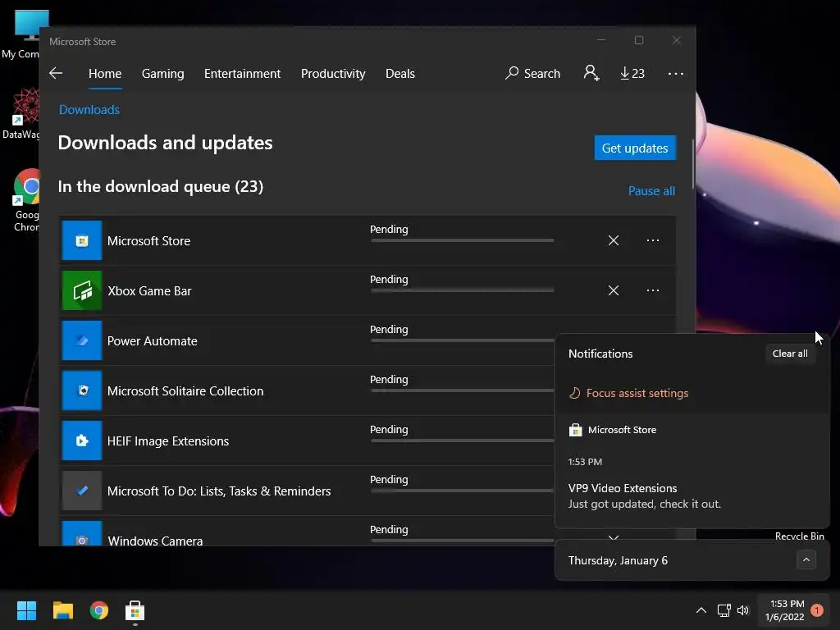The image size is (840, 630).
Task: Open downloads indicator showing 23
Action: tap(632, 73)
